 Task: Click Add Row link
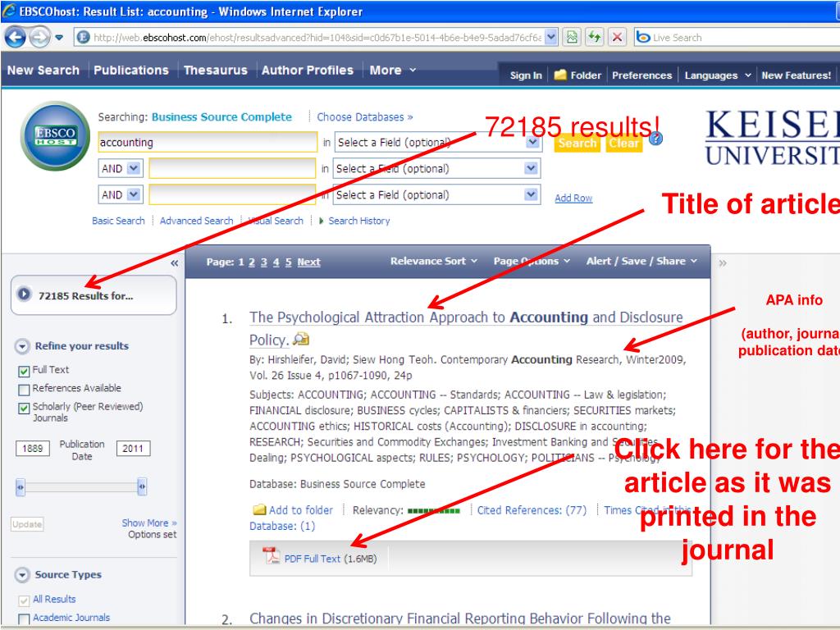[x=573, y=199]
